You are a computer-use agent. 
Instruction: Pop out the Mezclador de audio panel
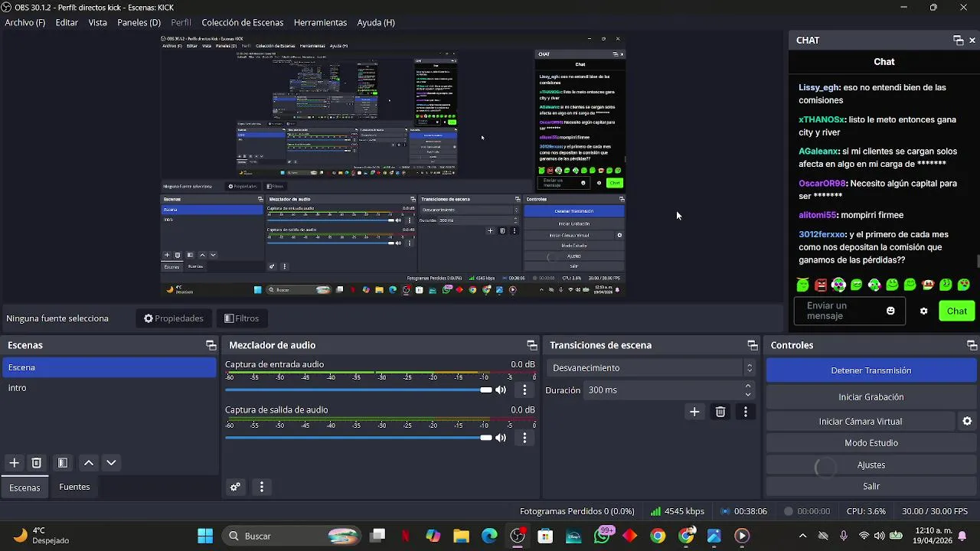click(x=532, y=345)
